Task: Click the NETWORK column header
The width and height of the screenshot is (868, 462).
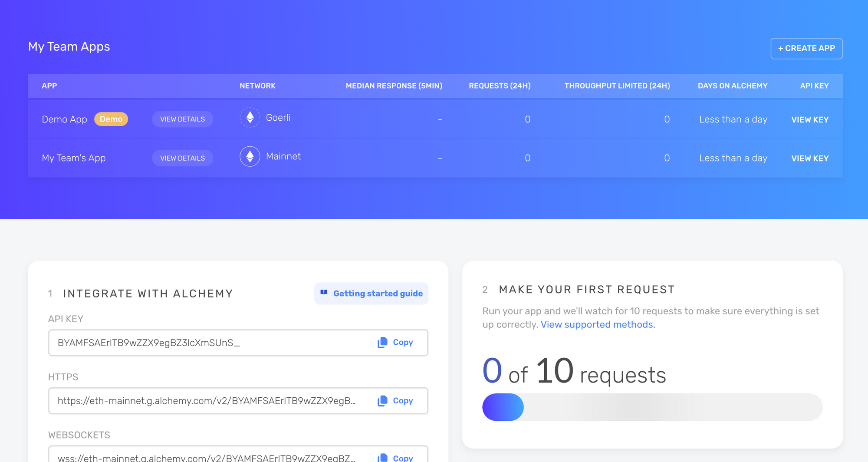Action: point(258,86)
